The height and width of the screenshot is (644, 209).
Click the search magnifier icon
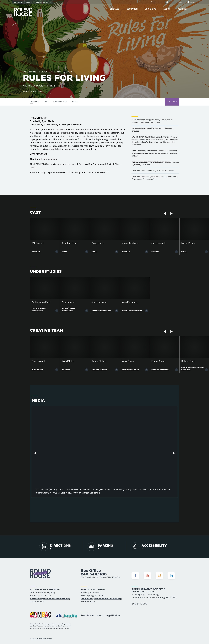(x=167, y=2)
